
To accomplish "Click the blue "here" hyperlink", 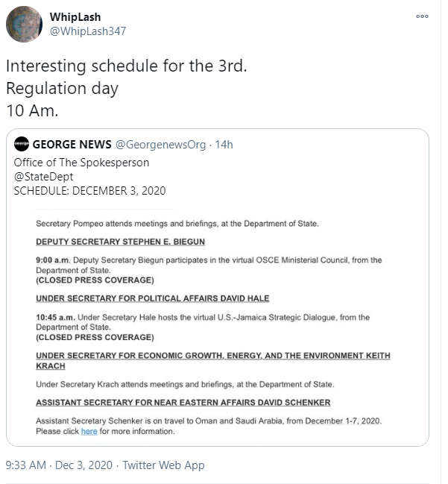I will (89, 431).
